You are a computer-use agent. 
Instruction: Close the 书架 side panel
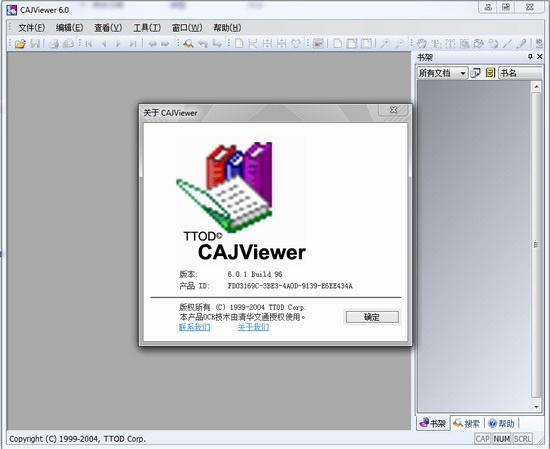540,56
